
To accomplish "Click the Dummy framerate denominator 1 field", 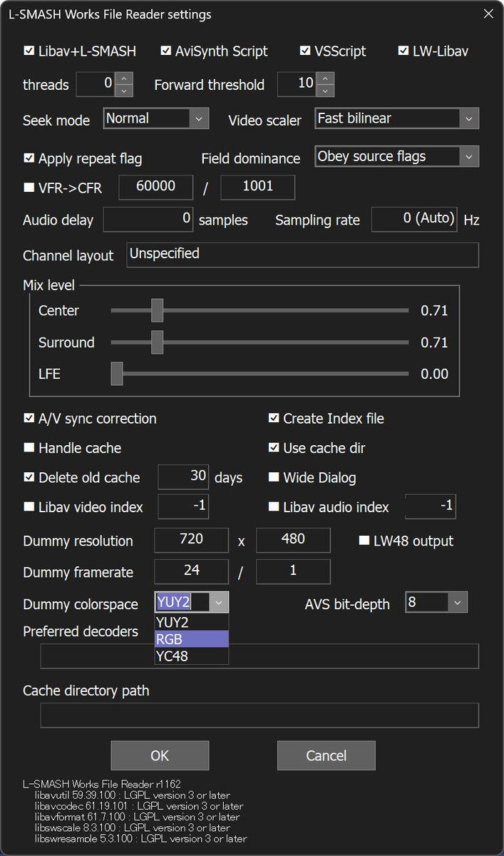I will (293, 571).
